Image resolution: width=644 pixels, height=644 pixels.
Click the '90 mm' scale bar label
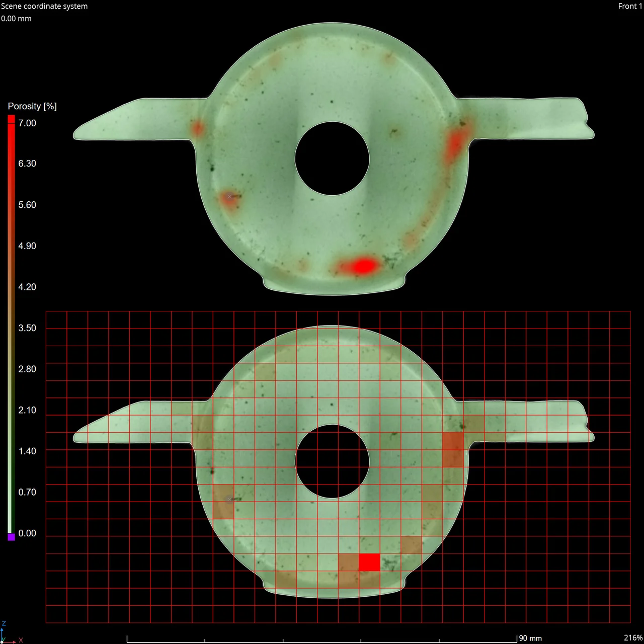coord(530,638)
